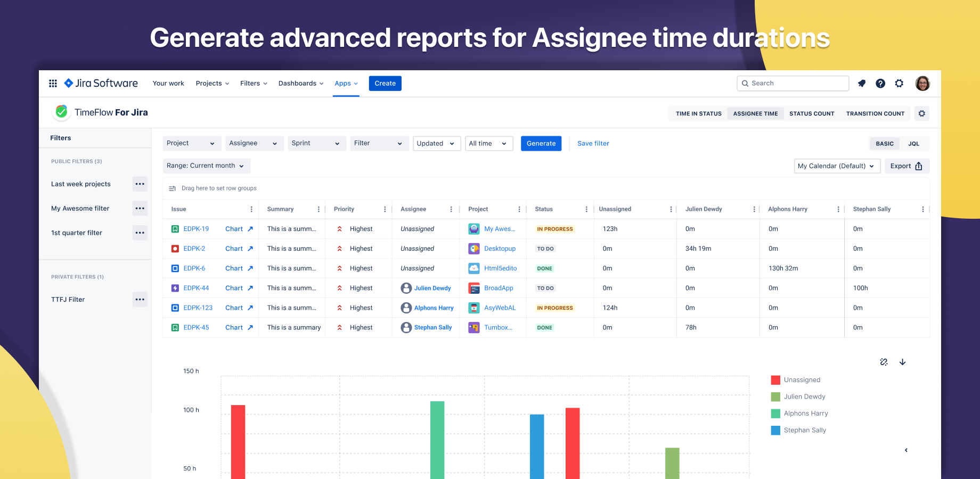The width and height of the screenshot is (980, 479).
Task: Open the Unassigned column menu
Action: [x=671, y=209]
